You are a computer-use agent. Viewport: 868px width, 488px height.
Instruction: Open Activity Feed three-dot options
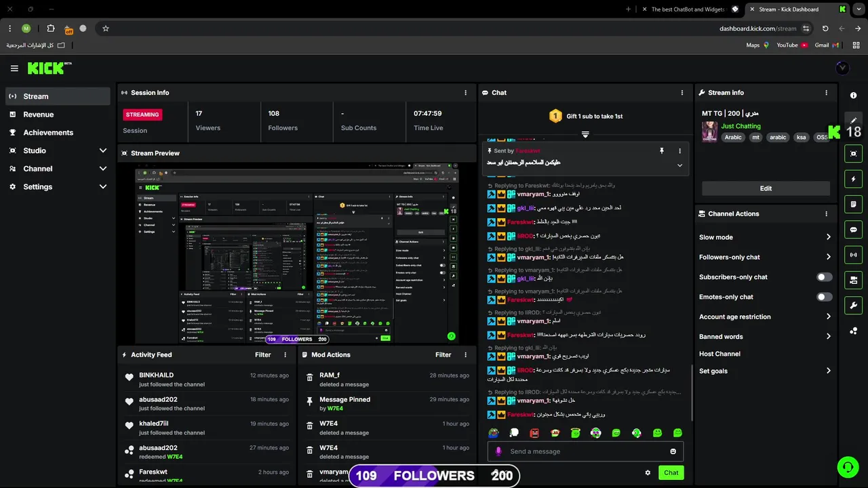(x=285, y=354)
